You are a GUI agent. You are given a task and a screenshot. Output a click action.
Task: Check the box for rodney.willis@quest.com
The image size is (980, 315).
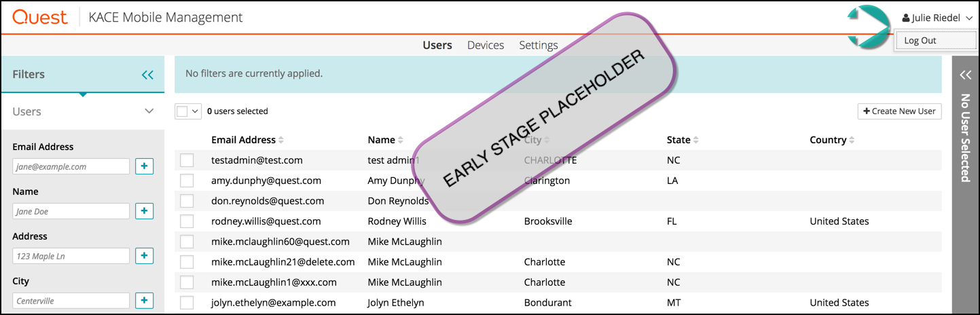click(x=187, y=221)
